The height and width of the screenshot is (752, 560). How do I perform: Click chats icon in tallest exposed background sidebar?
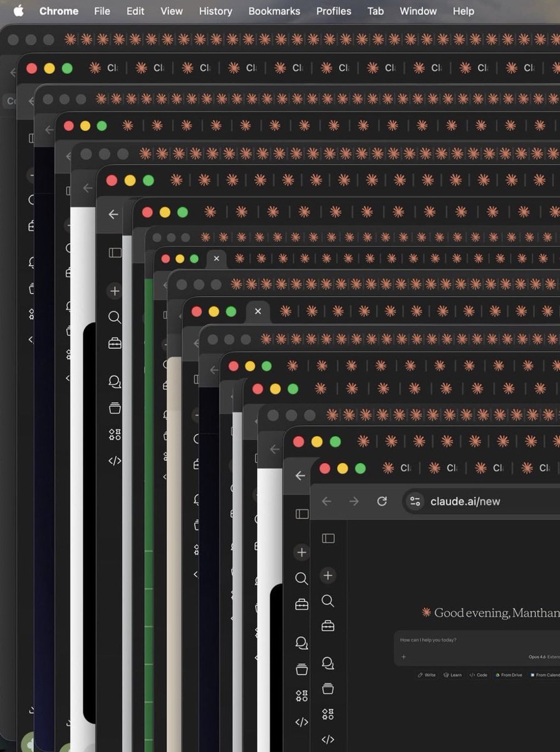[115, 382]
